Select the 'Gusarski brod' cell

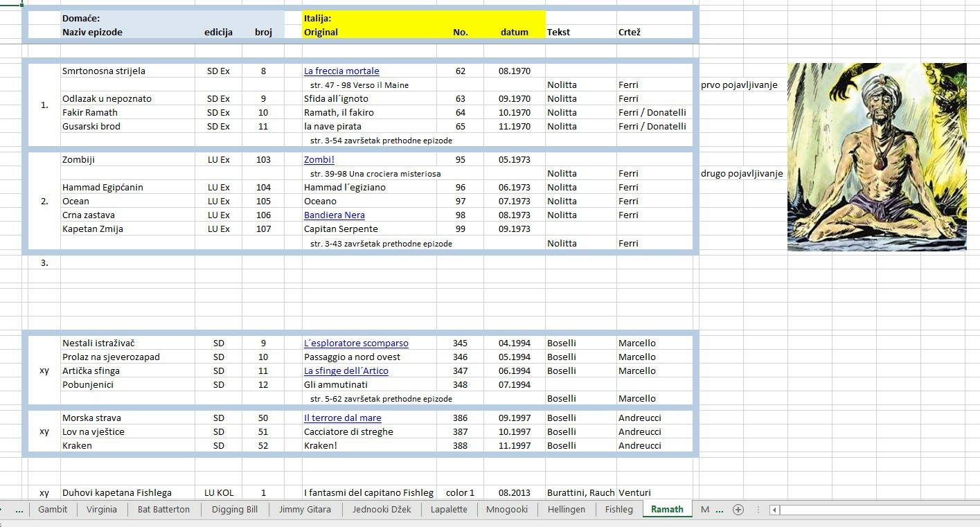(127, 127)
